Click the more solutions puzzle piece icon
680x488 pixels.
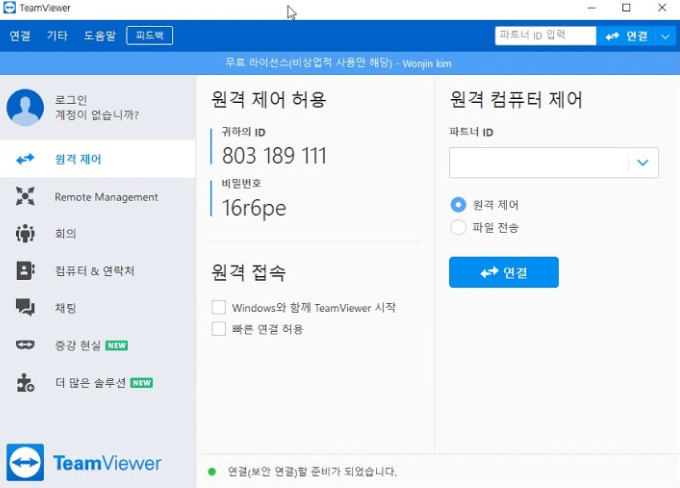(x=25, y=383)
